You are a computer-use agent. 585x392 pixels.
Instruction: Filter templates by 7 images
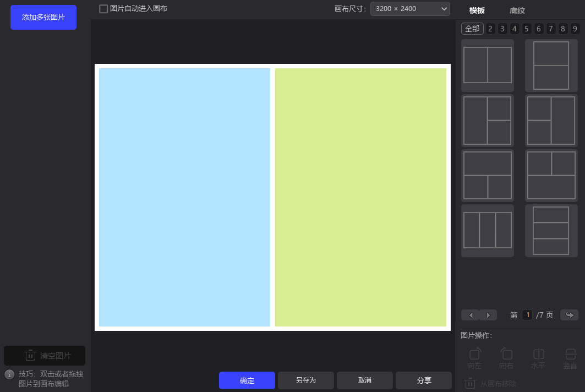[551, 29]
